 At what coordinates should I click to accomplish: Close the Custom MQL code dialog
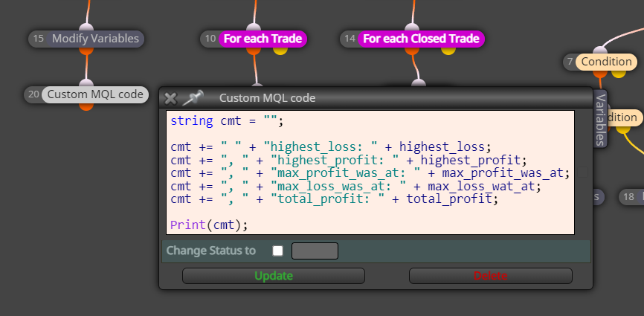(x=170, y=98)
